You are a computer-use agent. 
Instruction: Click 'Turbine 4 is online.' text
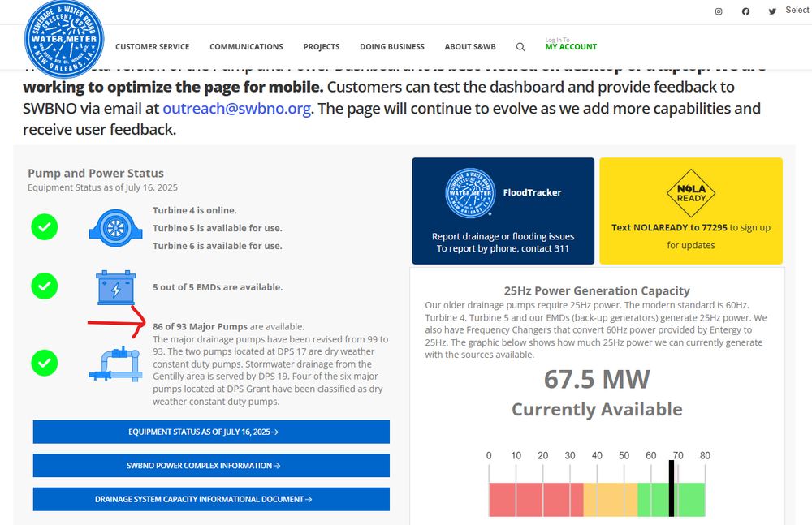195,211
